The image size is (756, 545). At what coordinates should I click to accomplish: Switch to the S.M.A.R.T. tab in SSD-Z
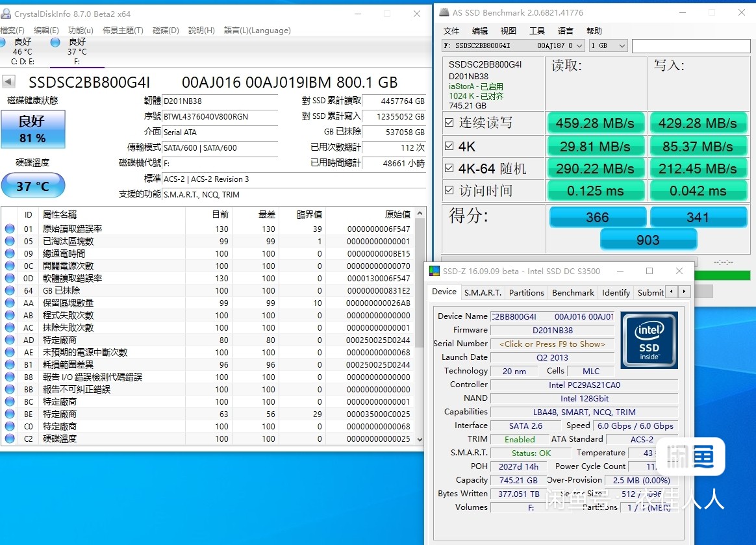483,292
